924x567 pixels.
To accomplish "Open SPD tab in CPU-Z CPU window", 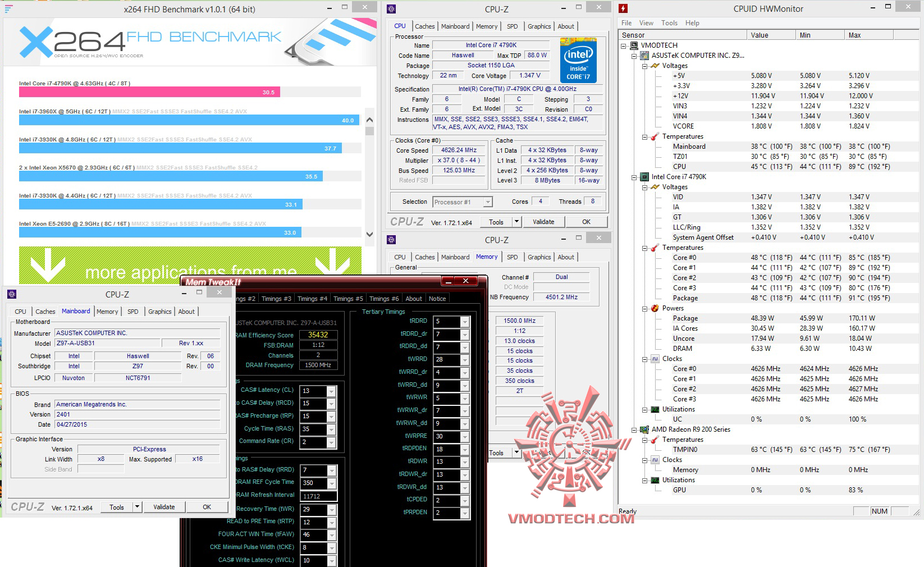I will click(512, 26).
